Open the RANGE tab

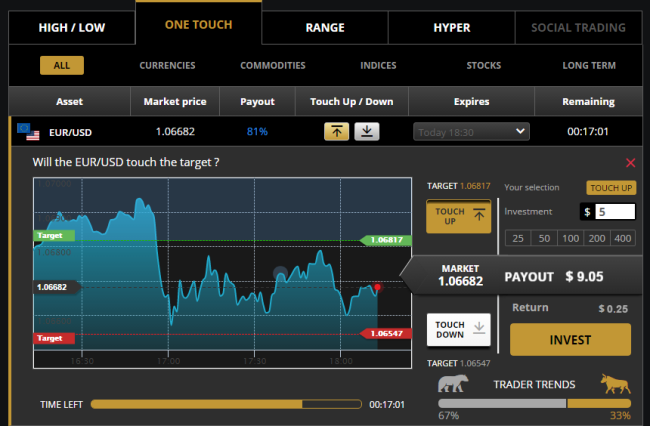[325, 27]
